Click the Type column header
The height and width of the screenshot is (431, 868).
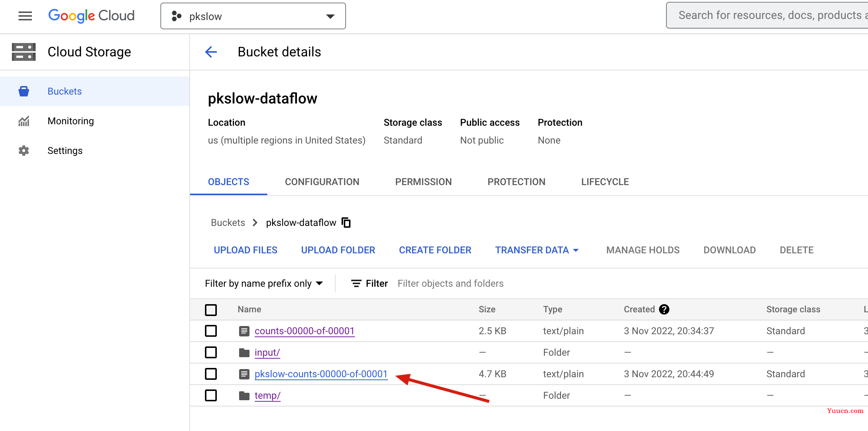[552, 309]
